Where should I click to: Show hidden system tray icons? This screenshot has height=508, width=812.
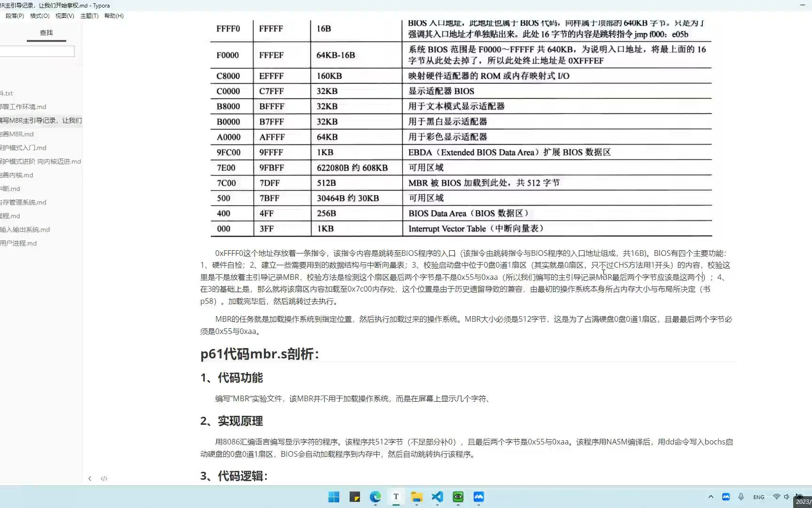pyautogui.click(x=710, y=497)
